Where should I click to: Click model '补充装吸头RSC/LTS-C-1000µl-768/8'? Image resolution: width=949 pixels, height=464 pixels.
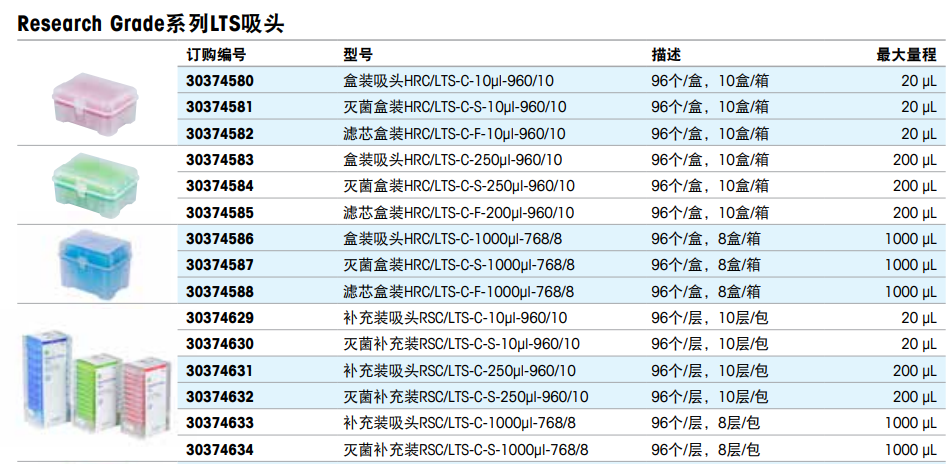(459, 423)
